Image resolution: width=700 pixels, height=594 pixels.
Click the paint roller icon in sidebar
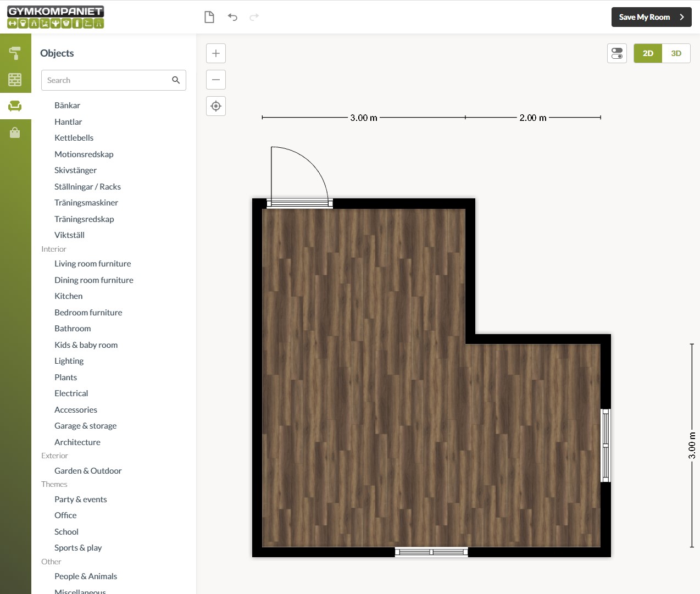click(x=15, y=53)
